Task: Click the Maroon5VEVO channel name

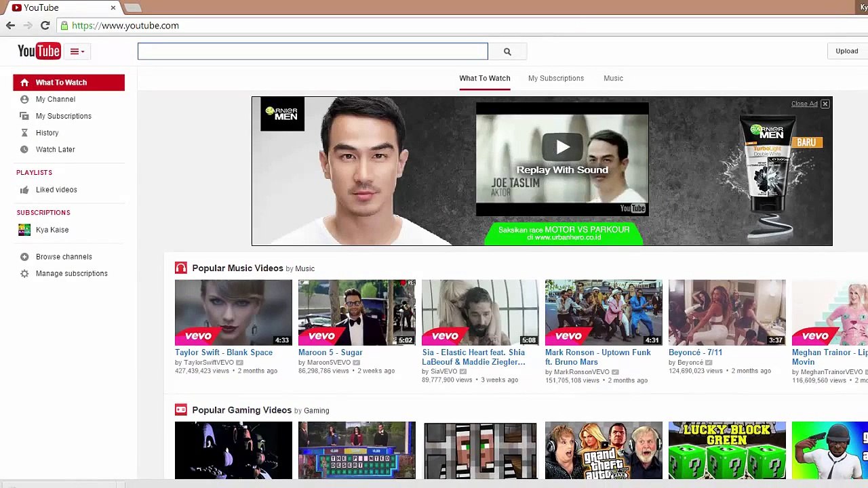Action: pos(330,363)
